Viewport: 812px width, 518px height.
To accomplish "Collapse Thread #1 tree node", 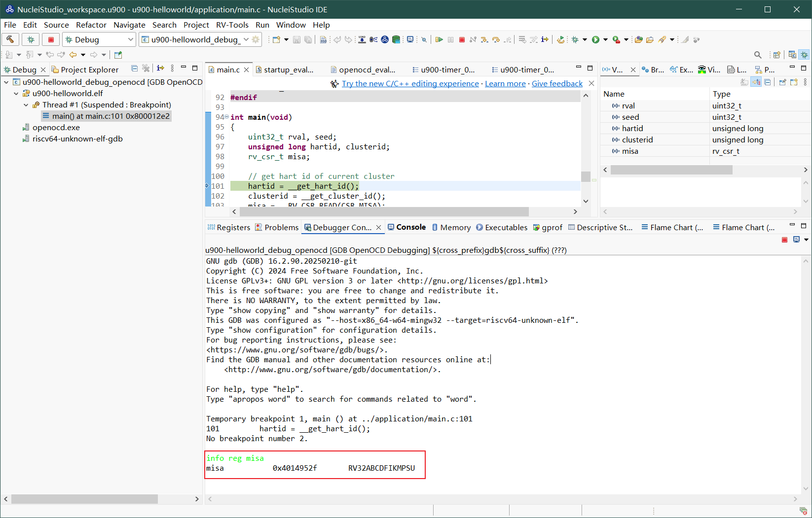I will (x=26, y=105).
